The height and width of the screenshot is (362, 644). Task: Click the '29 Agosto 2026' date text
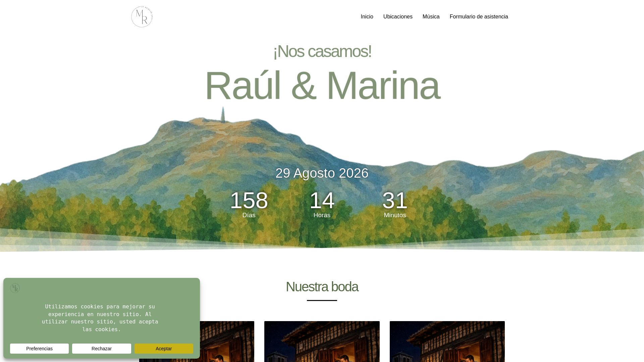coord(322,173)
